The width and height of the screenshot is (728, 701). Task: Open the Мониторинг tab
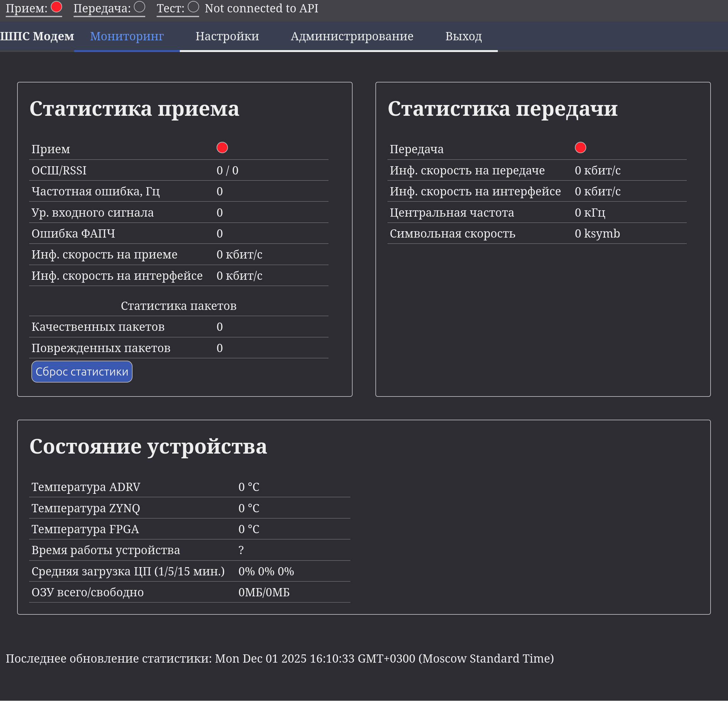[x=127, y=36]
